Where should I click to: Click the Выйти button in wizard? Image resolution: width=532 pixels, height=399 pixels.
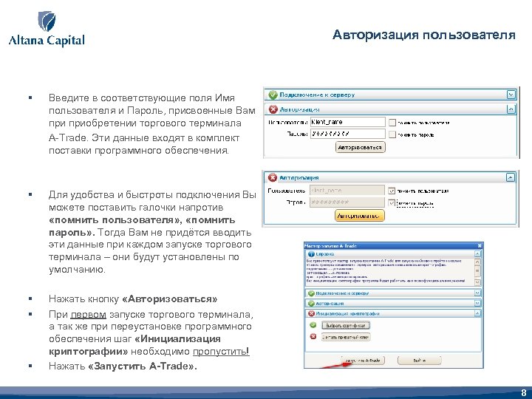(420, 361)
